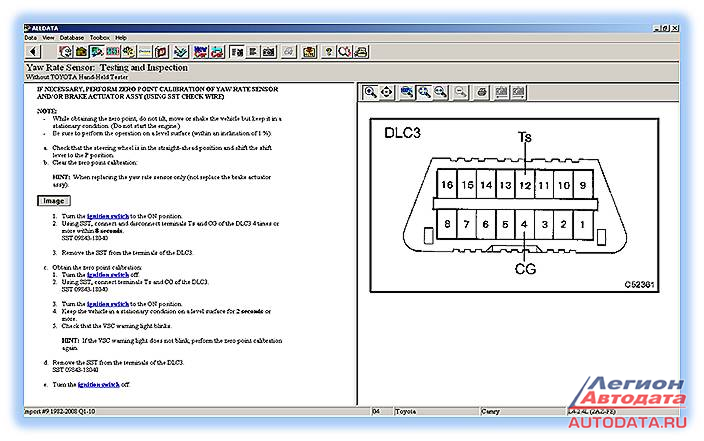Print the diagram using image toolbar printer

point(481,92)
